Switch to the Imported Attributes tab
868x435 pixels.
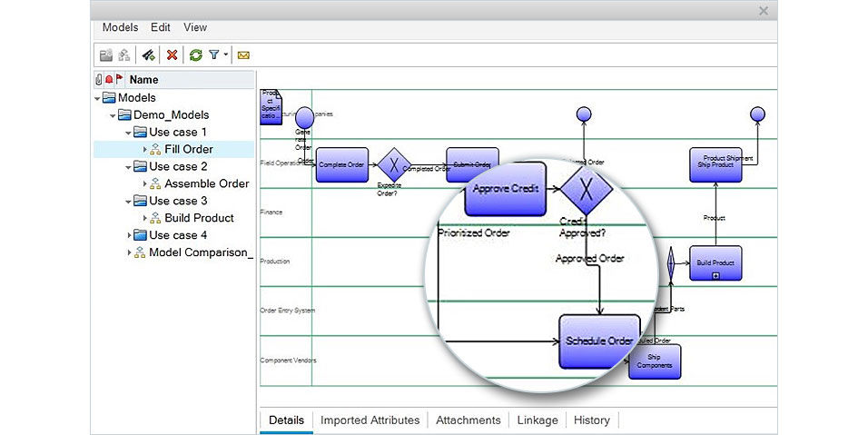coord(370,420)
